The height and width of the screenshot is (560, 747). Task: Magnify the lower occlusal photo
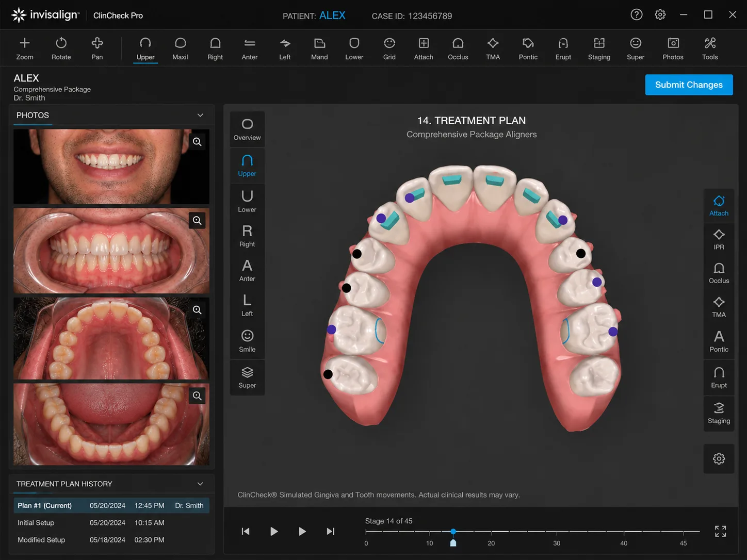197,396
